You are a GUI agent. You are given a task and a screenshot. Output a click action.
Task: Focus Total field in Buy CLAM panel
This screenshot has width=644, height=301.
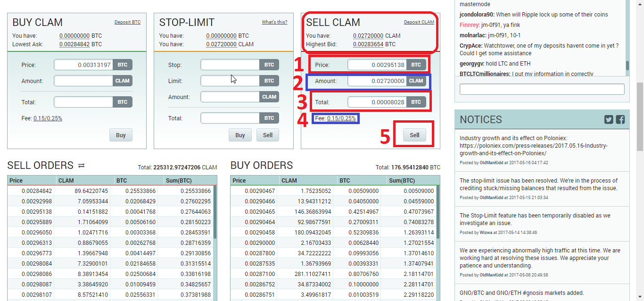[83, 102]
